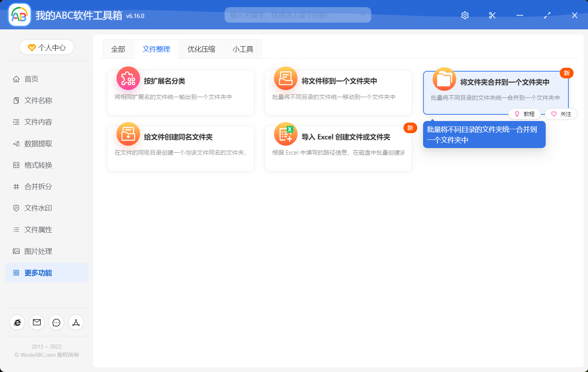The height and width of the screenshot is (372, 588).
Task: Click the 关注 follow button
Action: click(x=561, y=114)
